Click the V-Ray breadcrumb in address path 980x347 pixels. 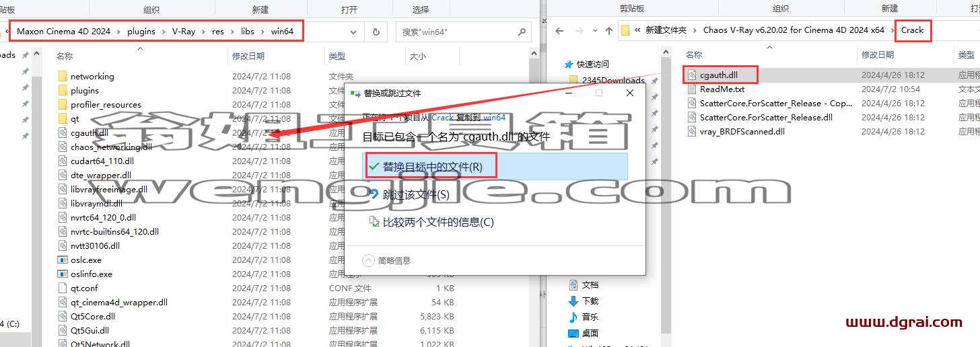coord(184,31)
